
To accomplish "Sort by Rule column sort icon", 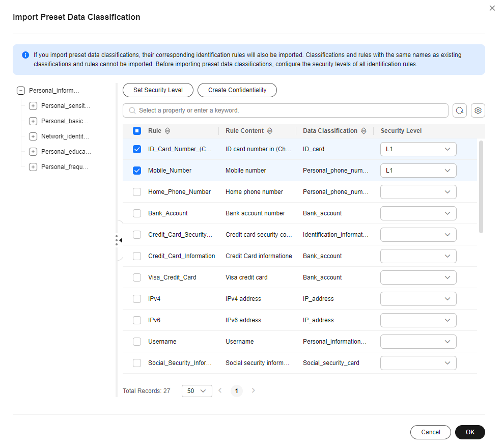I will pyautogui.click(x=167, y=131).
